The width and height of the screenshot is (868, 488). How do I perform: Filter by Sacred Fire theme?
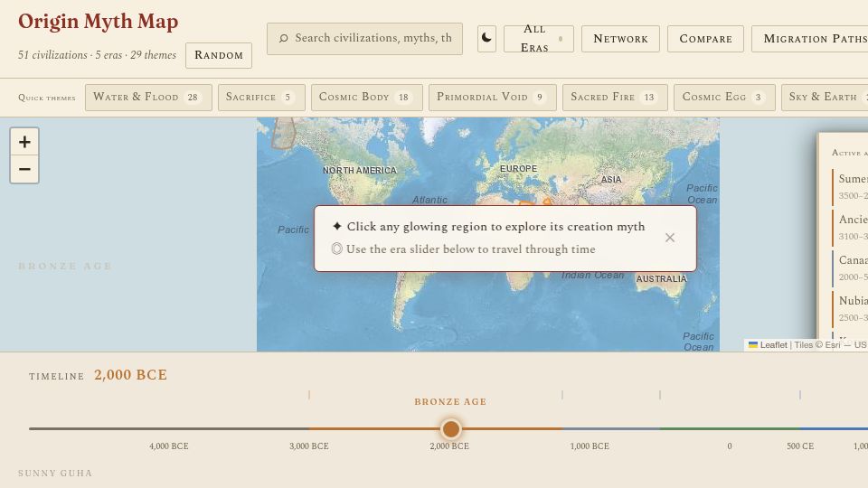click(x=615, y=98)
